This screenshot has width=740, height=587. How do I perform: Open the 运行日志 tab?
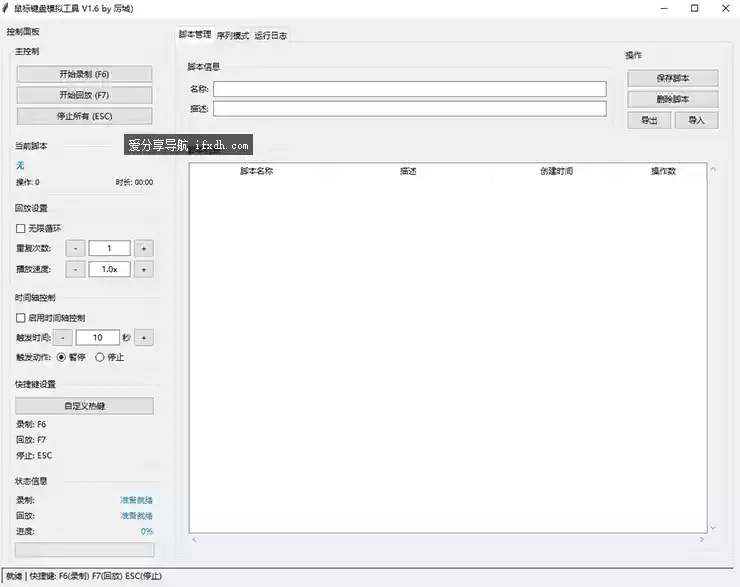pos(270,35)
